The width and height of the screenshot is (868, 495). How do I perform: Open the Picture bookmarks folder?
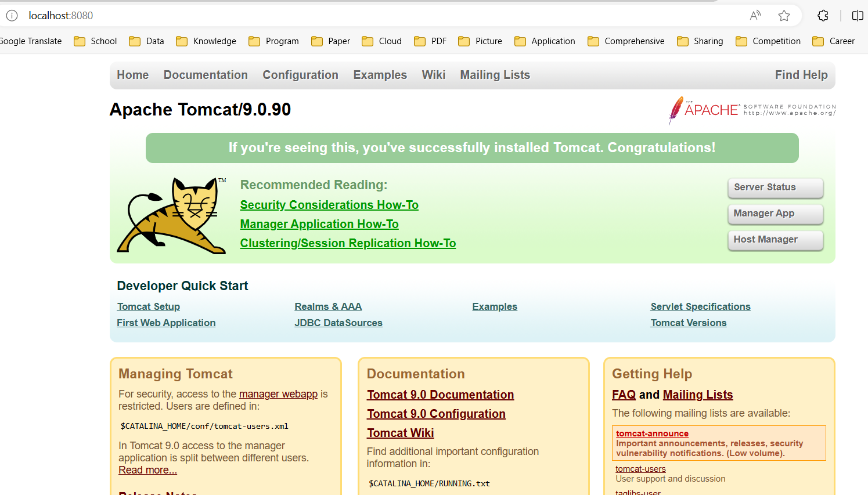480,41
